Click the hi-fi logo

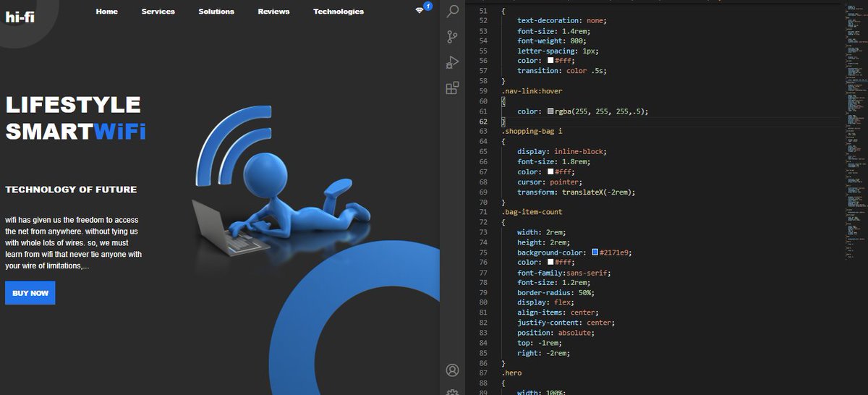[x=20, y=17]
